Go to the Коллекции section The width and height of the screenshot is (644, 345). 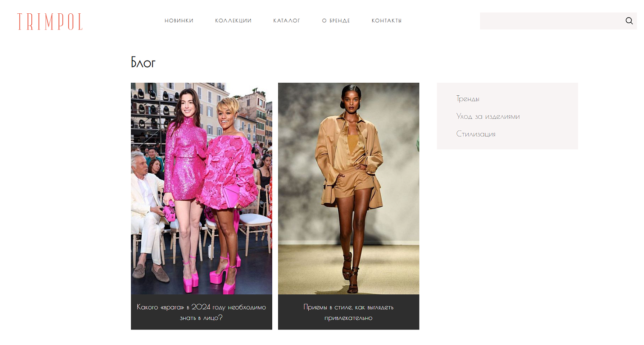click(233, 21)
